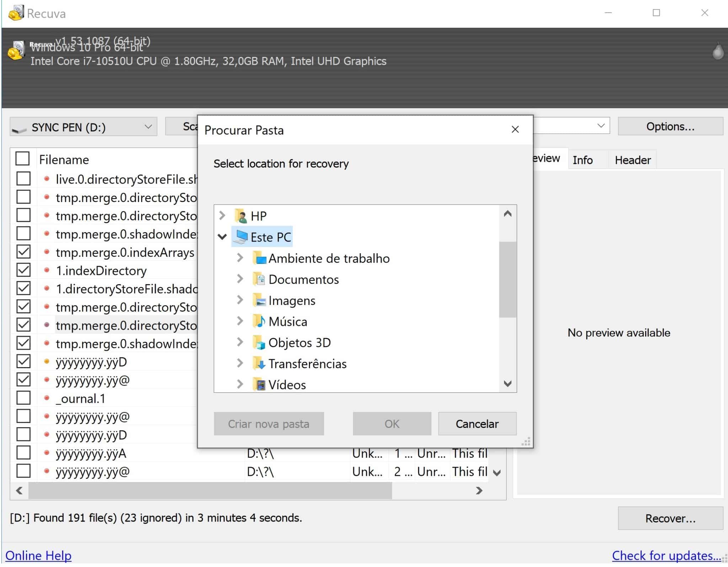This screenshot has width=728, height=567.
Task: Click the Música folder icon
Action: pos(259,321)
